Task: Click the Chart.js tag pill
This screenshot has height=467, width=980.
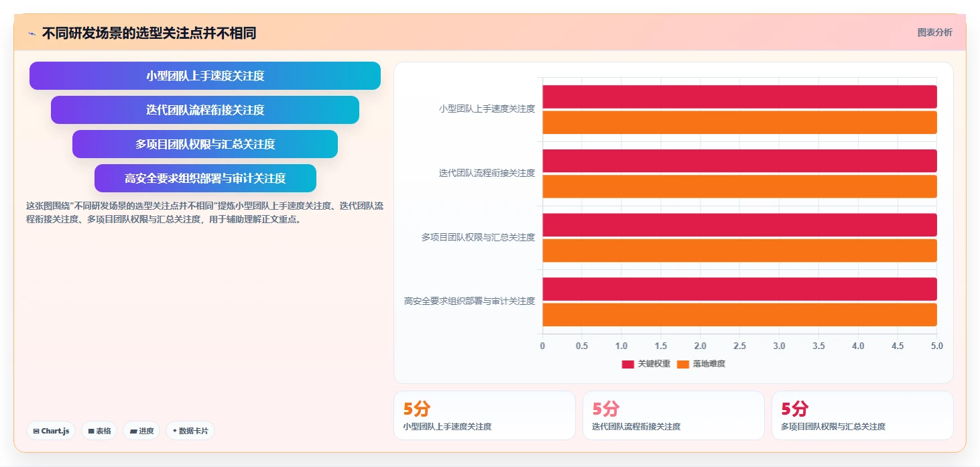Action: click(x=51, y=431)
